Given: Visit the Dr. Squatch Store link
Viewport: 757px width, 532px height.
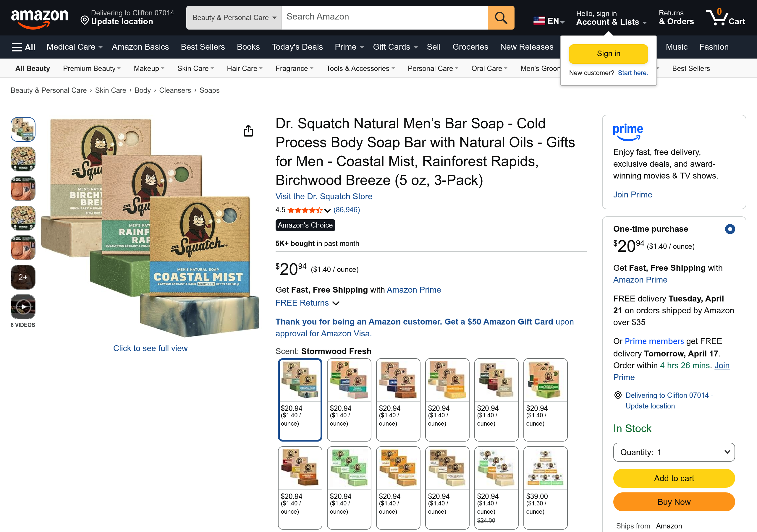Looking at the screenshot, I should [x=323, y=196].
